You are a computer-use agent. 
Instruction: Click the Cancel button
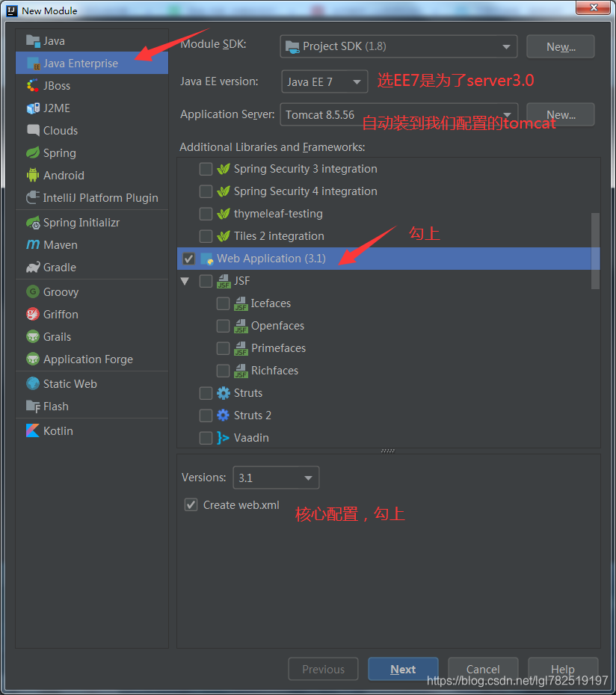pos(483,670)
